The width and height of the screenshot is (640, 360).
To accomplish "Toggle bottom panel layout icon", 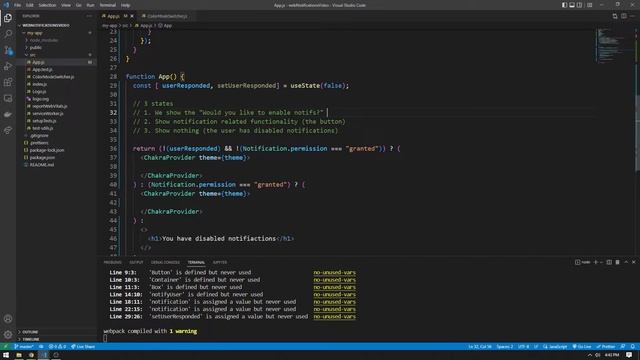I will (572, 5).
